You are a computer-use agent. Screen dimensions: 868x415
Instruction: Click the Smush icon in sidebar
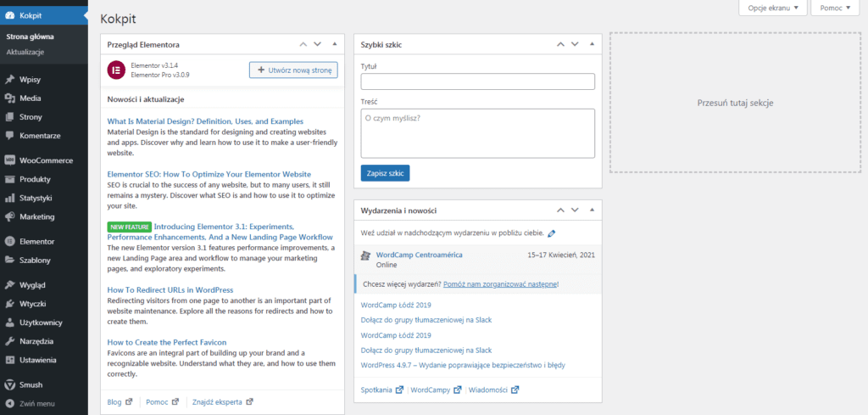click(9, 384)
